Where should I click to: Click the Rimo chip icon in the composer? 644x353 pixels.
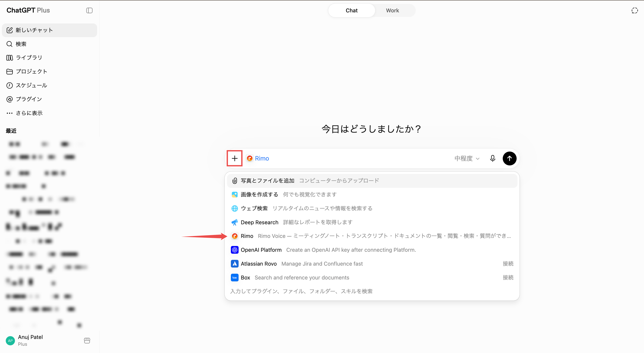click(x=249, y=158)
